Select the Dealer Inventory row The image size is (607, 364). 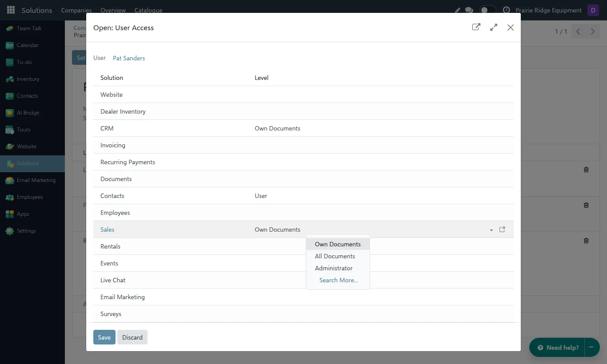(303, 111)
